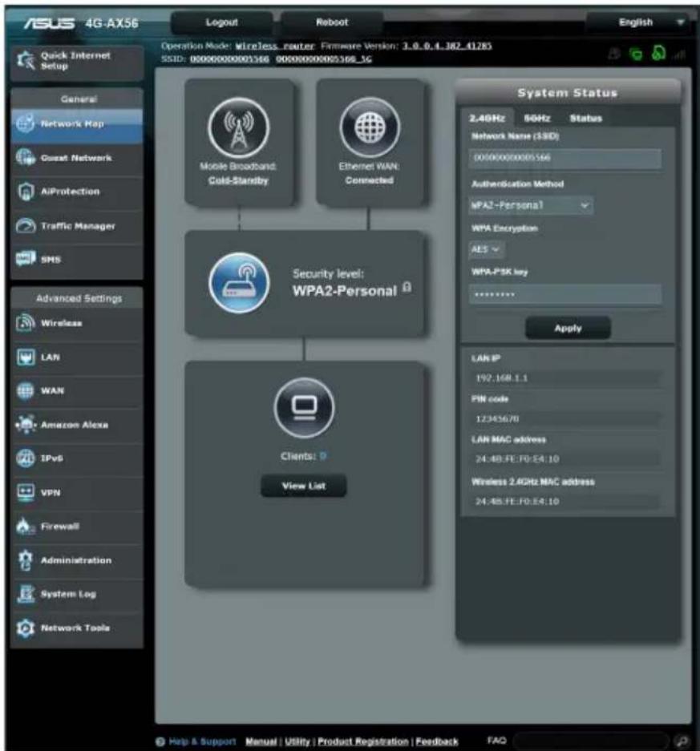This screenshot has width=700, height=751.
Task: Switch to the 2.4GHz tab
Action: (487, 119)
